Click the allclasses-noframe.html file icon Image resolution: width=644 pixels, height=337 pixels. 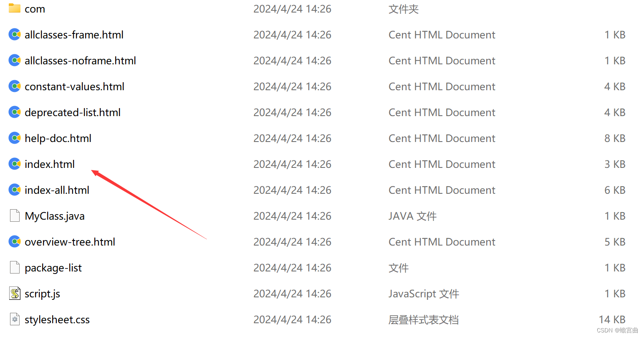pyautogui.click(x=15, y=61)
